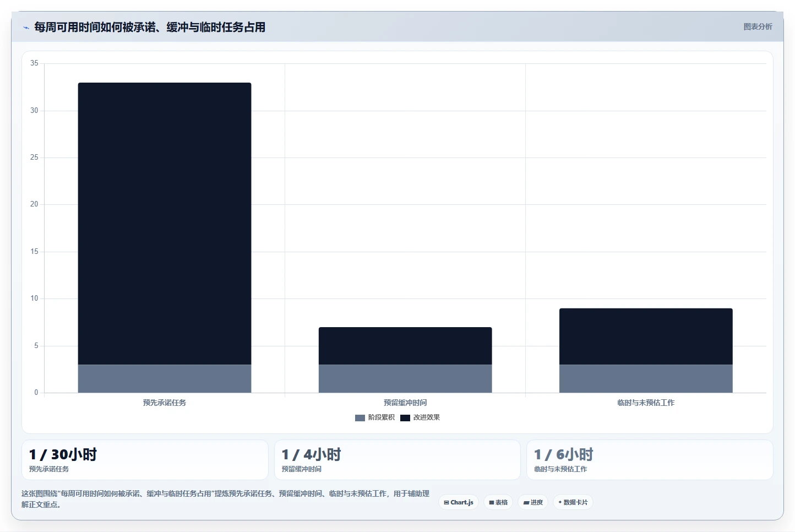Click the dark 预先承诺任务 bar segment
Viewport: 795px width, 532px height.
[x=165, y=224]
